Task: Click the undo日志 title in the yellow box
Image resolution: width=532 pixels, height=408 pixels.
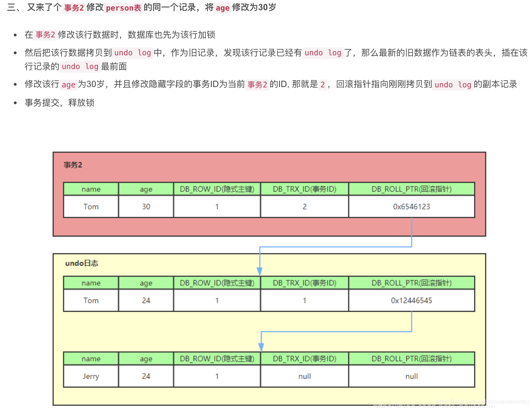Action: (82, 263)
